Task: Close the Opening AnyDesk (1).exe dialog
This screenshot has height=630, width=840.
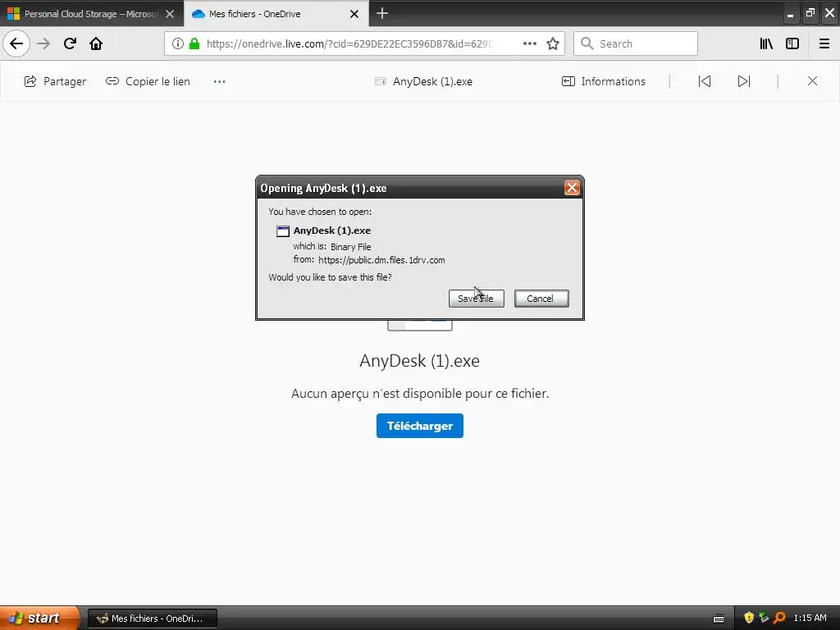Action: click(572, 188)
